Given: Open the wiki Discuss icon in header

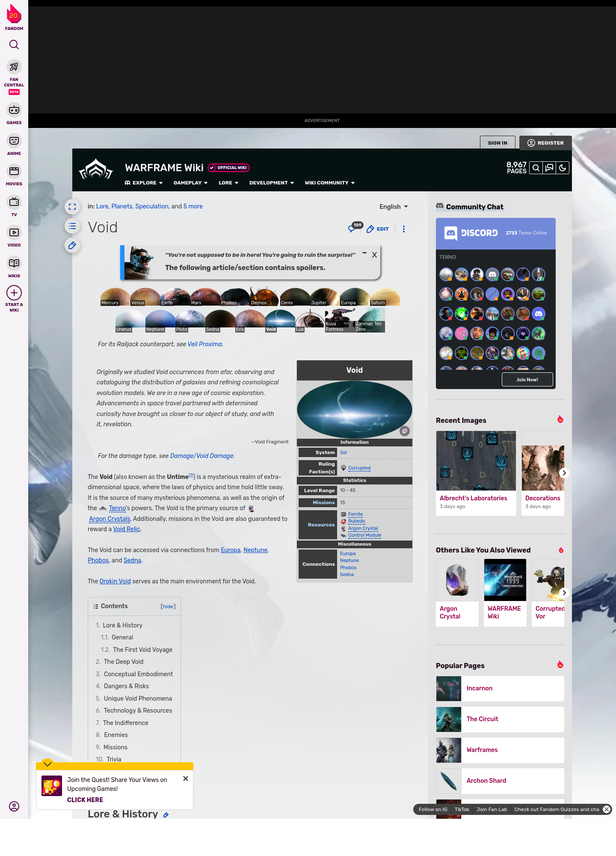Looking at the screenshot, I should tap(549, 168).
